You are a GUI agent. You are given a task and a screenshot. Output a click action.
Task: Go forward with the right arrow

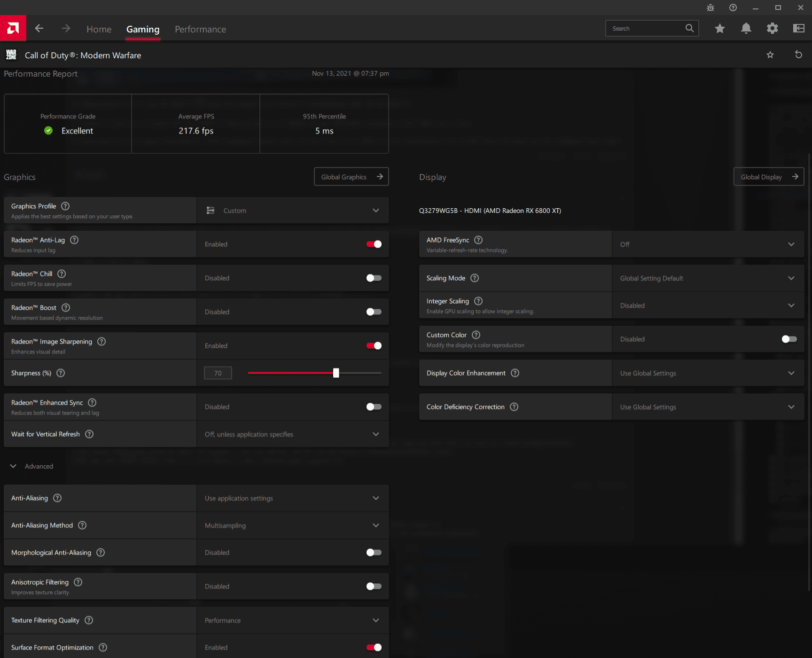[66, 29]
